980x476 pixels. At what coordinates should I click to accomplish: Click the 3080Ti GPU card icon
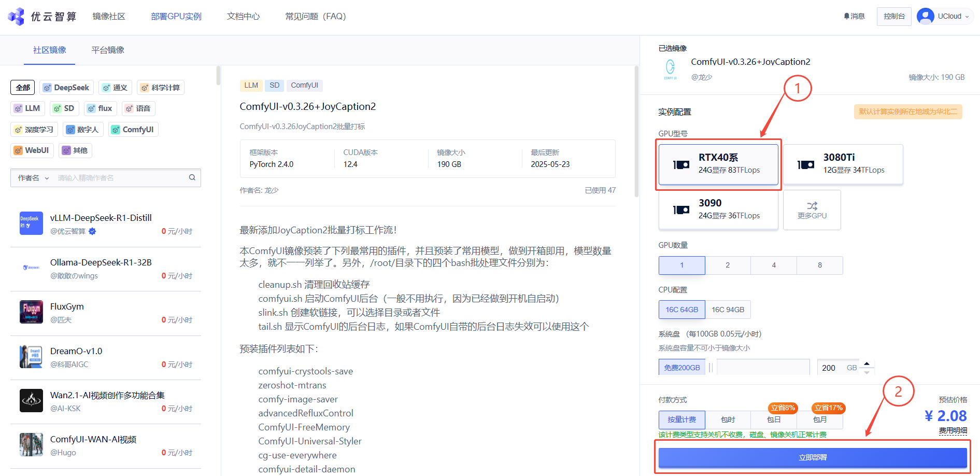[806, 164]
